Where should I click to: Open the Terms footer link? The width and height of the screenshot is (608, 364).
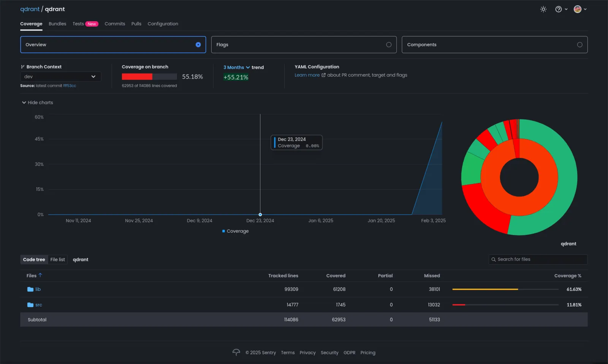pyautogui.click(x=288, y=353)
